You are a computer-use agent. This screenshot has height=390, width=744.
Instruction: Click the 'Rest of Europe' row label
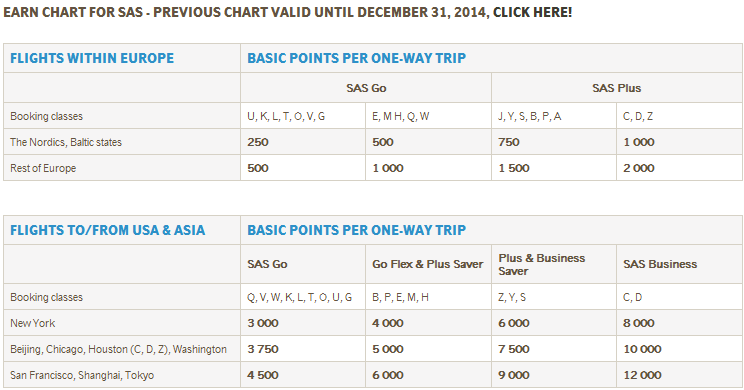pyautogui.click(x=43, y=168)
